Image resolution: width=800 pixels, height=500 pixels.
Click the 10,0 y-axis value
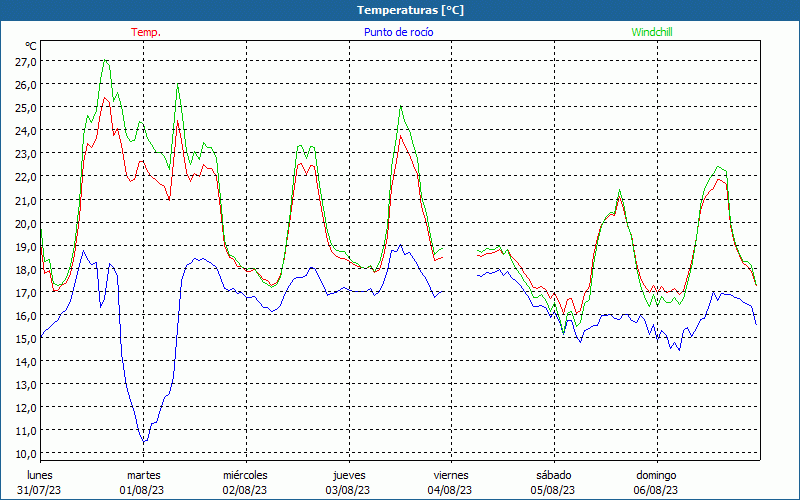[27, 454]
